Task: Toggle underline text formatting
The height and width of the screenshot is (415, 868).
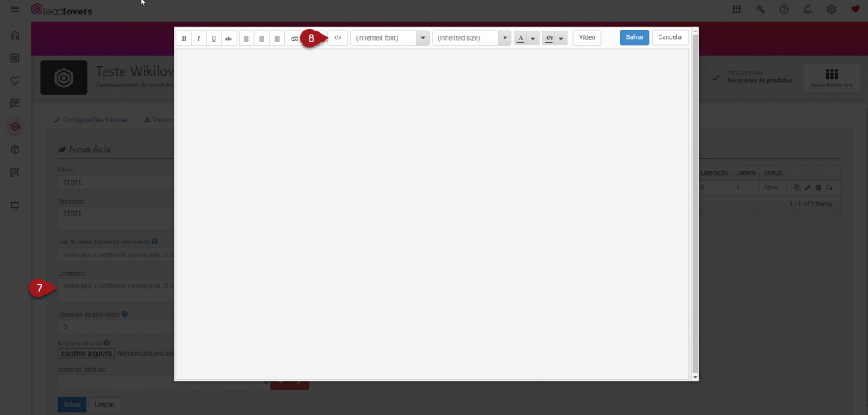Action: click(214, 38)
